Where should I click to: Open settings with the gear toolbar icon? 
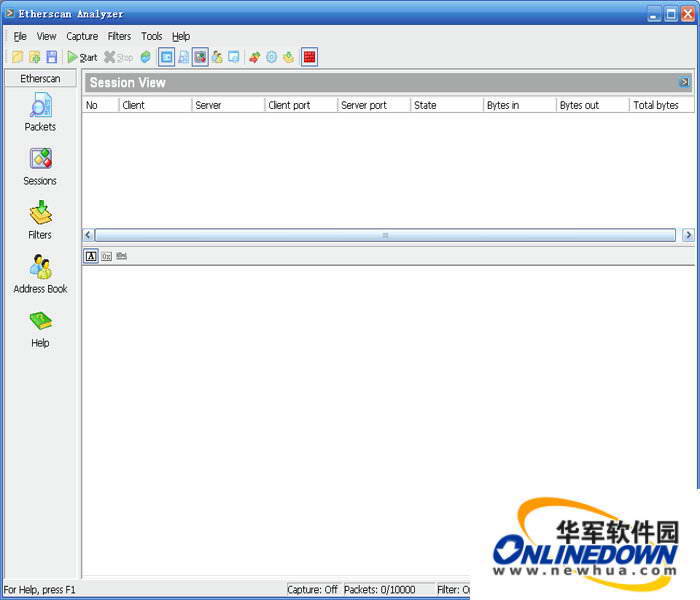coord(271,57)
